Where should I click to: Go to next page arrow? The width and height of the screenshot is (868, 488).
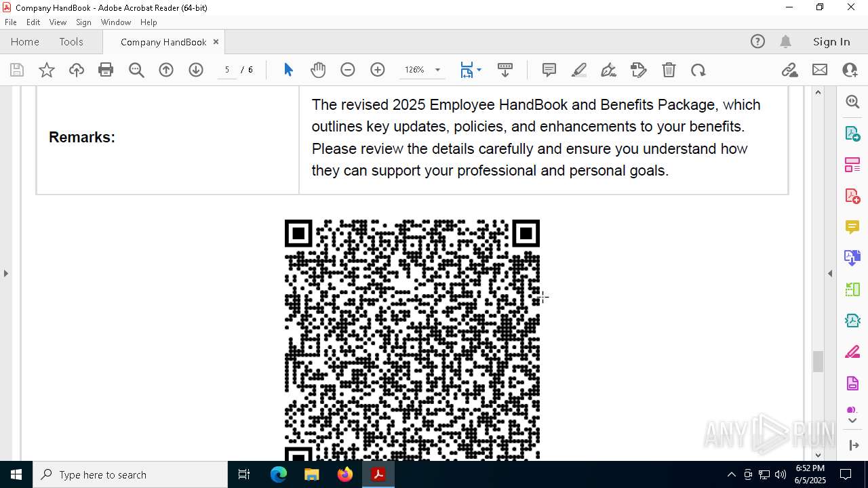click(196, 70)
